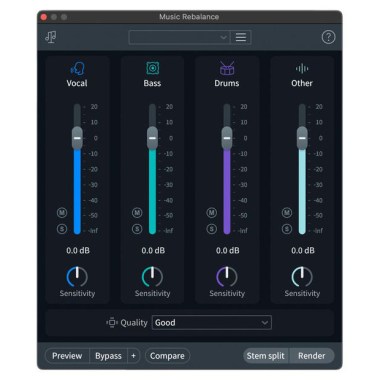The width and height of the screenshot is (380, 380).
Task: Click the Music Rebalance logo icon
Action: [x=51, y=37]
